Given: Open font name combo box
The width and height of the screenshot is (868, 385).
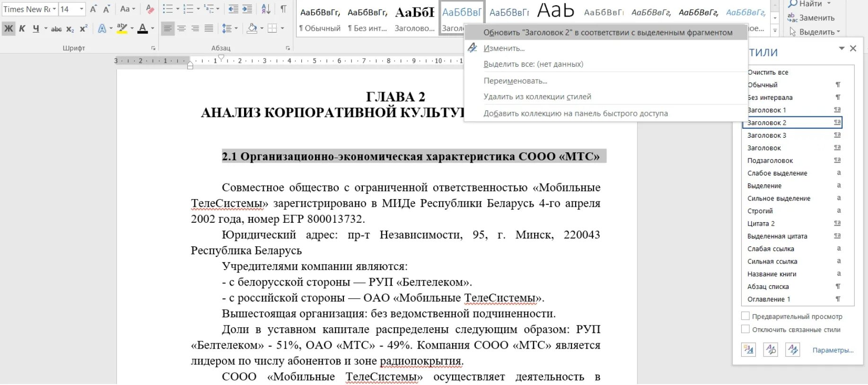Looking at the screenshot, I should point(29,9).
